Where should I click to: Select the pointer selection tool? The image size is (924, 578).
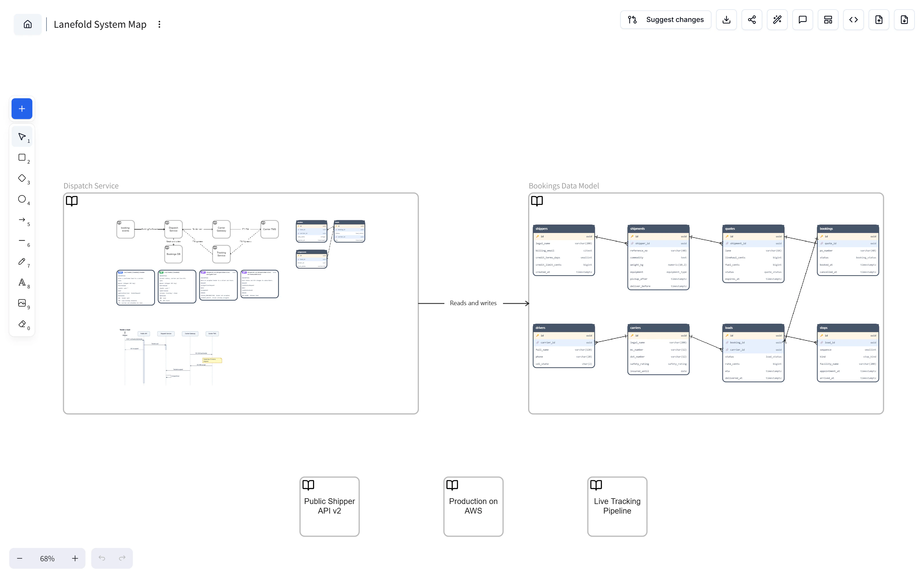pyautogui.click(x=22, y=136)
